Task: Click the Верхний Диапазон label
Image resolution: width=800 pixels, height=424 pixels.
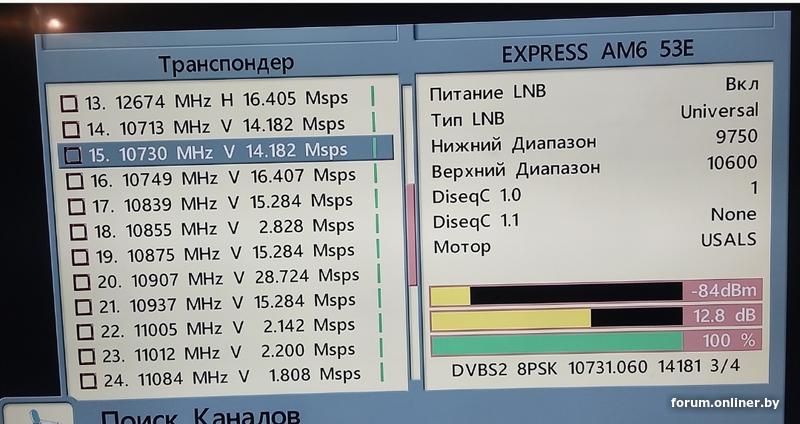Action: (515, 170)
